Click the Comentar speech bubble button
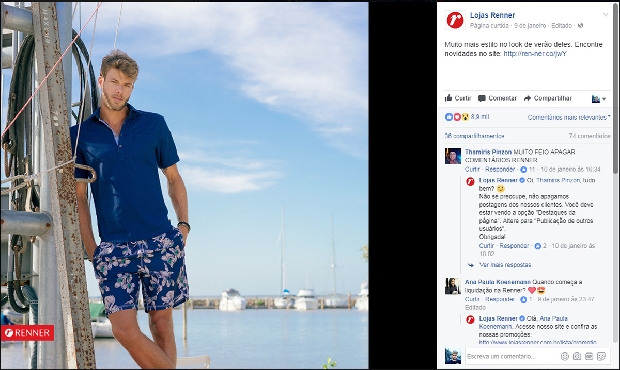Screen dimensions: 620x370 497,98
